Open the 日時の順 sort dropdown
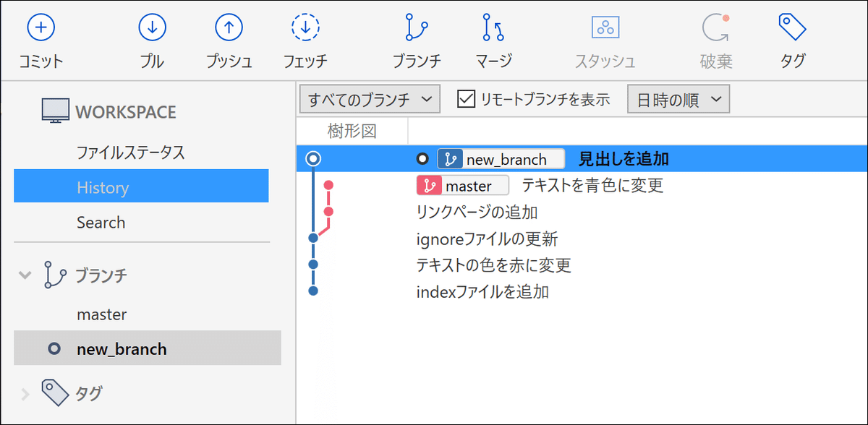This screenshot has width=868, height=425. [678, 99]
